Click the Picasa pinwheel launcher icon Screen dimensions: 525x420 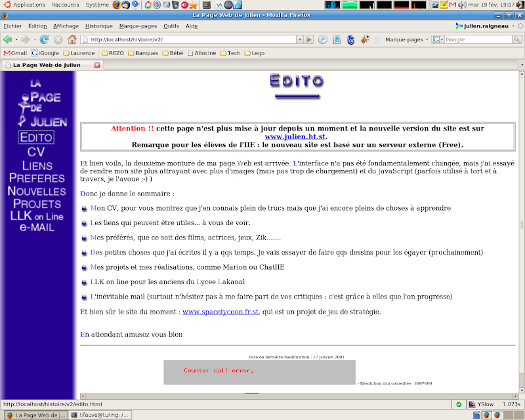pyautogui.click(x=148, y=5)
